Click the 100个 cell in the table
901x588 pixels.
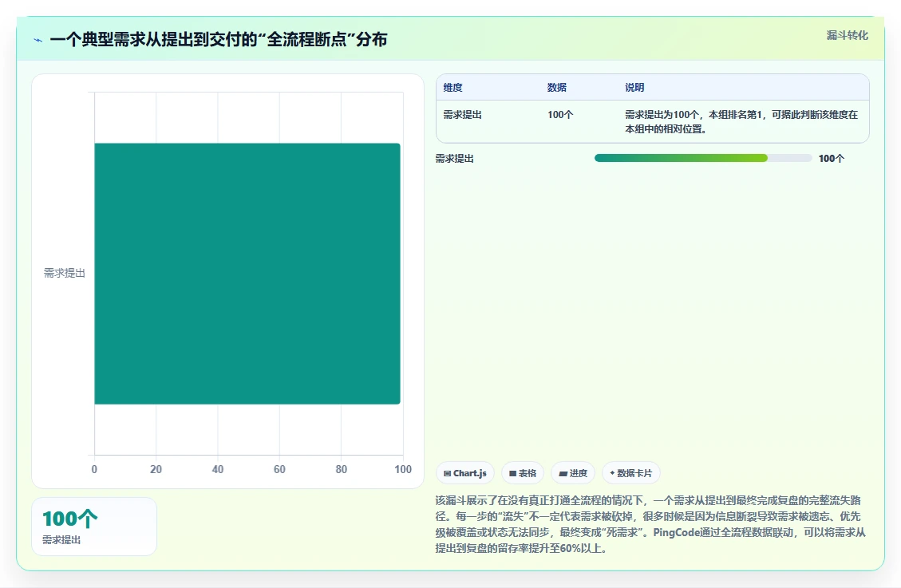coord(560,115)
